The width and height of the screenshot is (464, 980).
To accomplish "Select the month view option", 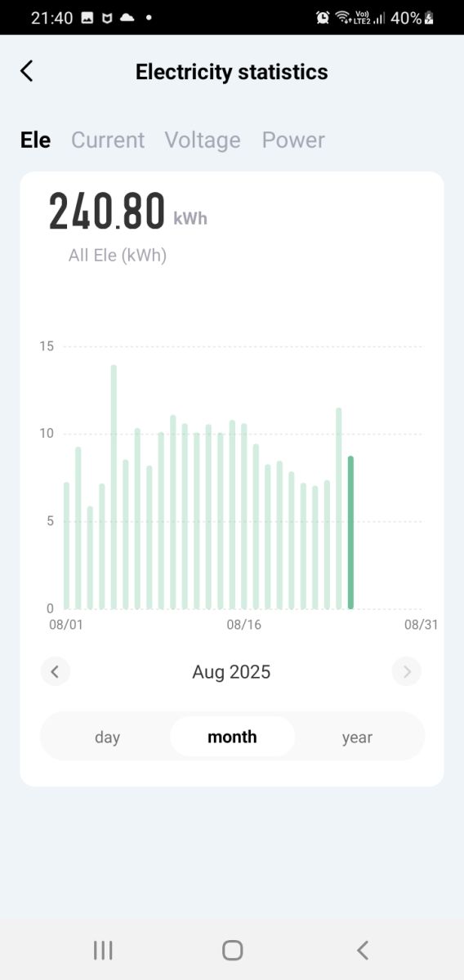I will (232, 737).
